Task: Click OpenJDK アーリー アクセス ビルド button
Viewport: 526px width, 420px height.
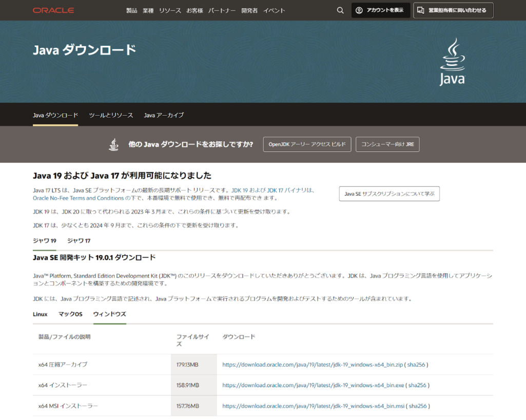Action: [307, 144]
